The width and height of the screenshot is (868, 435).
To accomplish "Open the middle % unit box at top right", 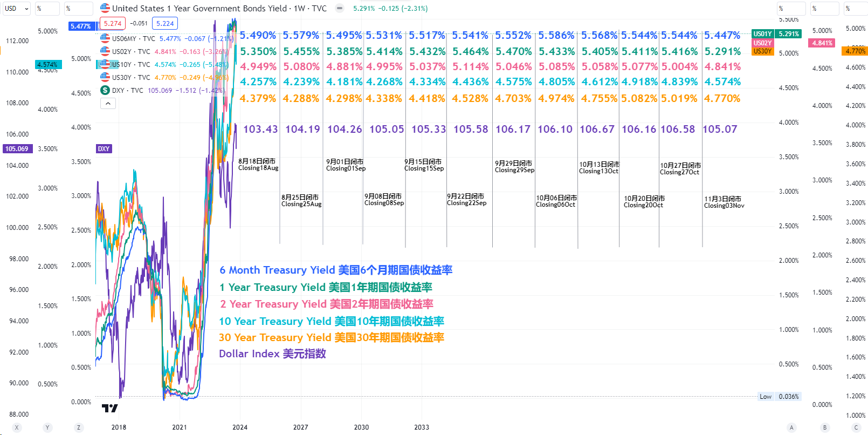I will pos(825,9).
